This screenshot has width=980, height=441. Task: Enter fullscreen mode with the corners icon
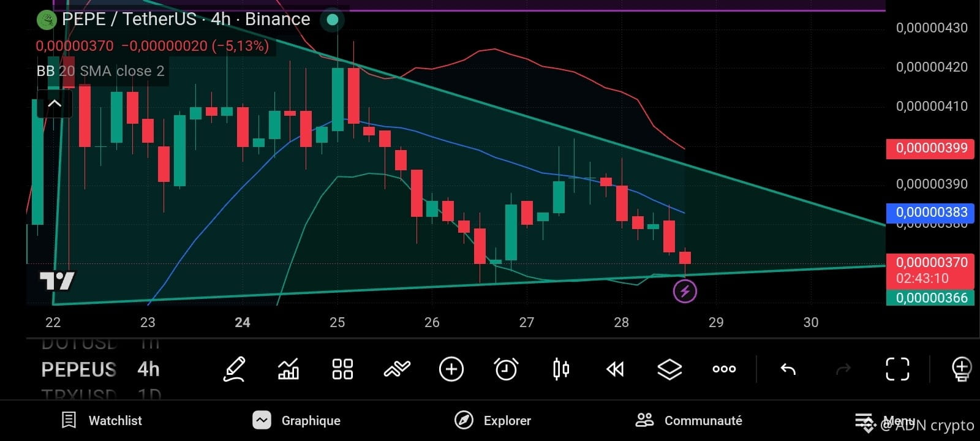point(898,369)
